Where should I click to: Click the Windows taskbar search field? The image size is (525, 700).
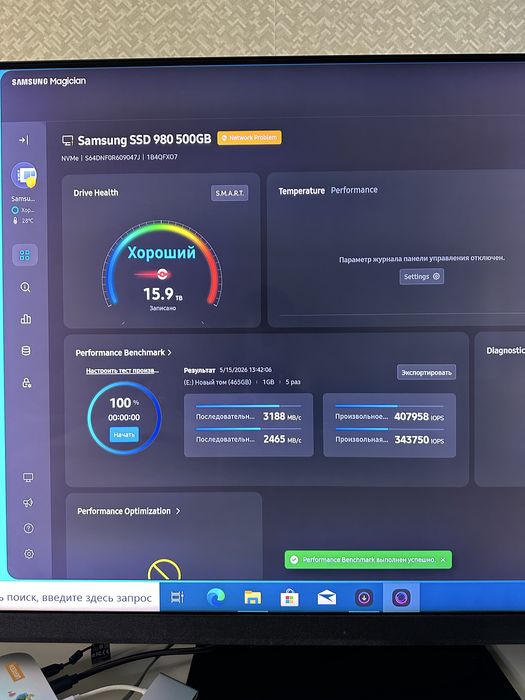pyautogui.click(x=79, y=598)
